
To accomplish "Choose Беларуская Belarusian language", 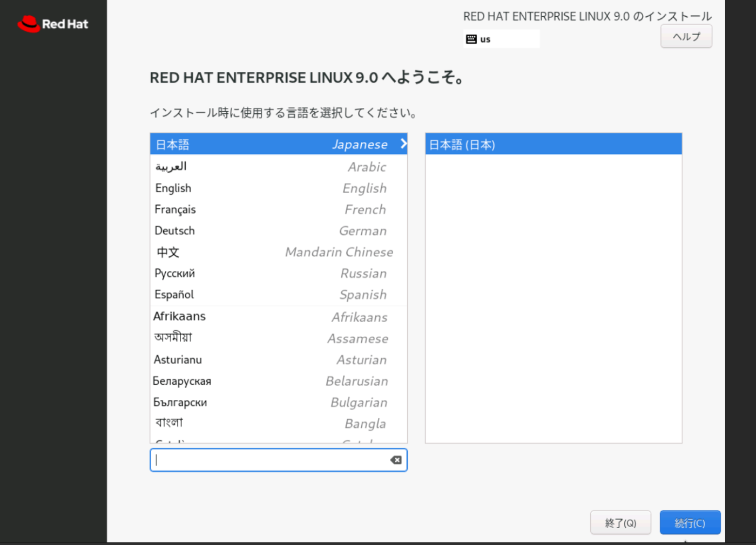I will pos(279,381).
